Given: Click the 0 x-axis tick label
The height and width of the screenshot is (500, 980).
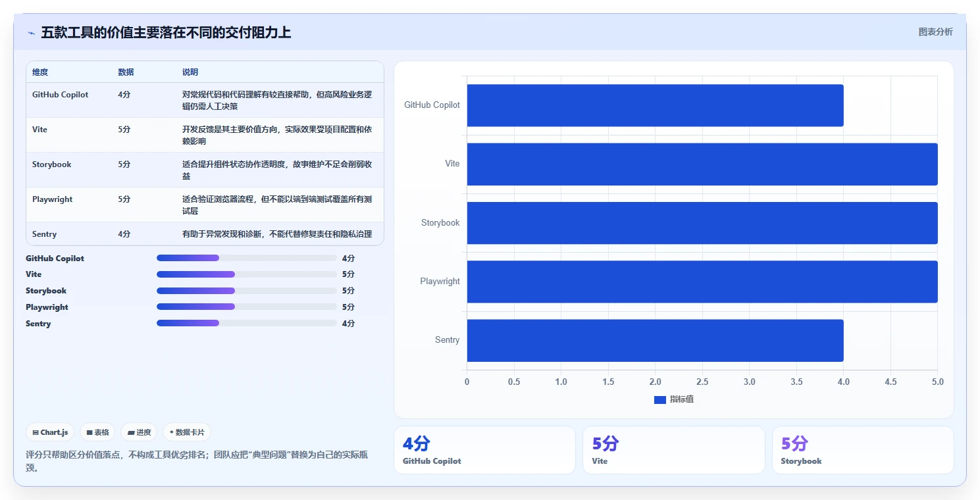Looking at the screenshot, I should click(x=467, y=382).
